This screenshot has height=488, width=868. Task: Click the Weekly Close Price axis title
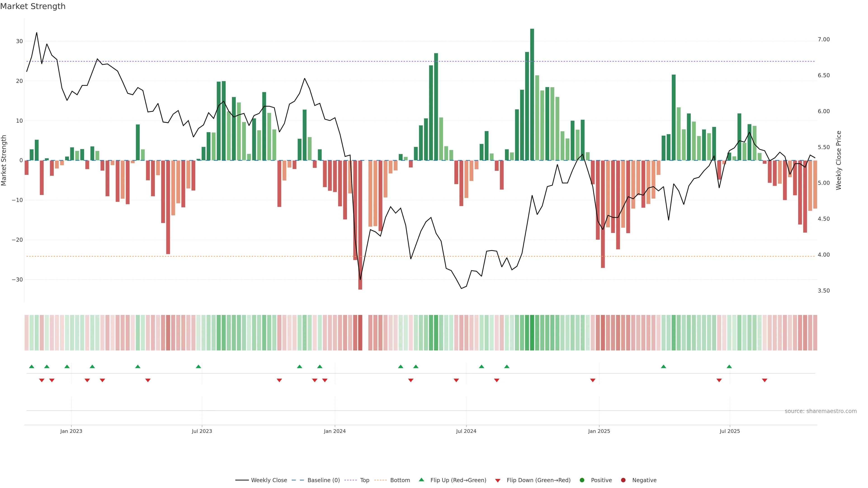coord(839,160)
